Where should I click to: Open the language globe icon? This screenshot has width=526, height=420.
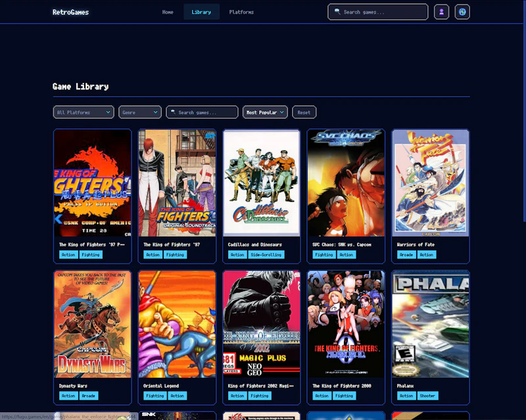click(462, 12)
